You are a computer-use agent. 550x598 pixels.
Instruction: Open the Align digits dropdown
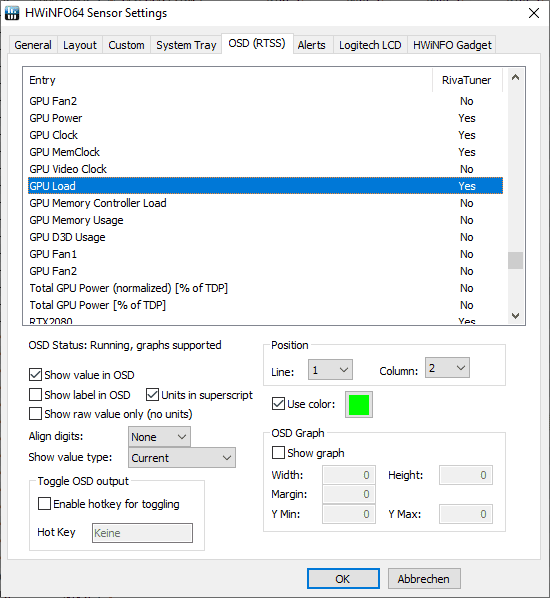pos(159,437)
